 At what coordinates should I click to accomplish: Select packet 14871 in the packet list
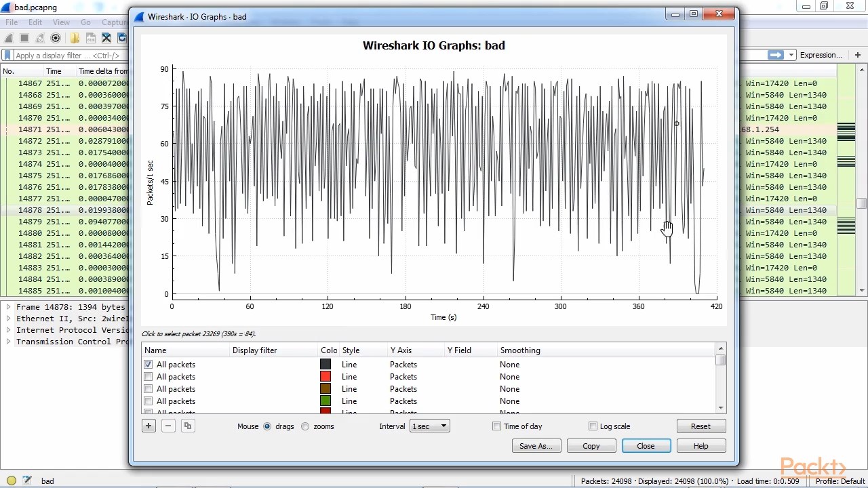click(x=64, y=129)
